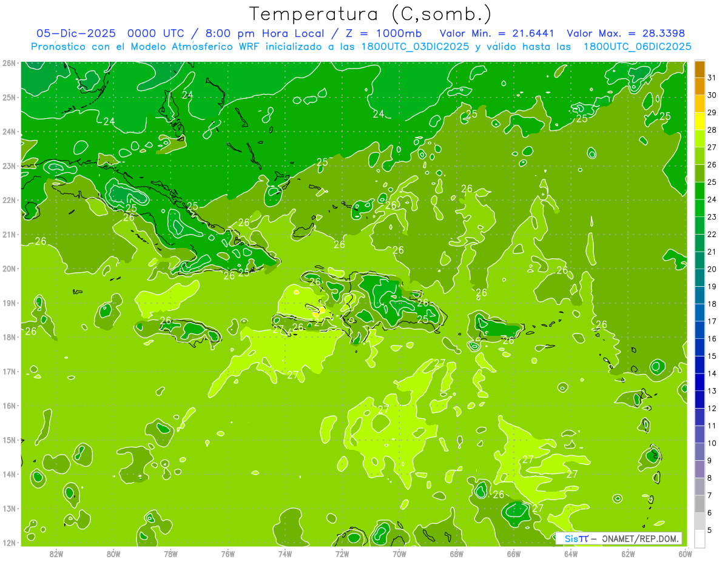Click the "1800UTC_06DIC2025" valid-until time

coord(637,47)
